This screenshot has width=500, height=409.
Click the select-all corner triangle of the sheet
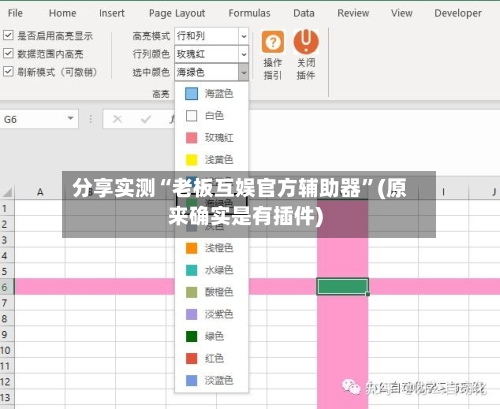click(x=7, y=192)
